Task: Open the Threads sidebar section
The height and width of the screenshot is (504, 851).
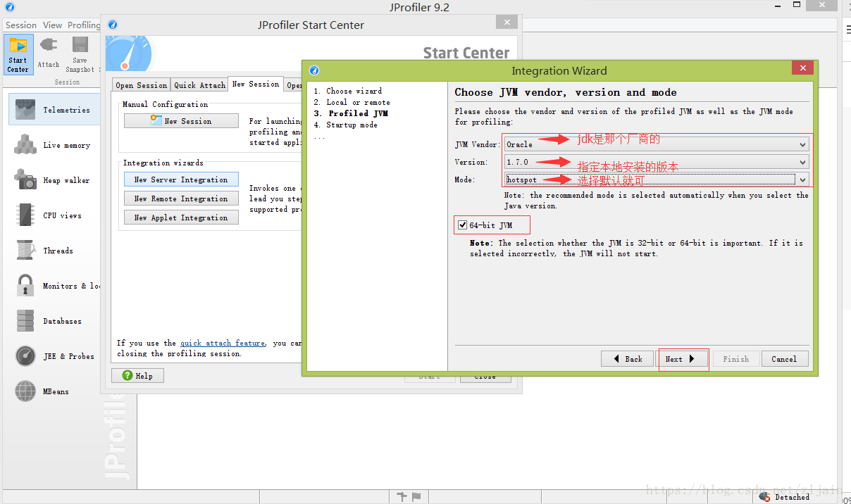Action: coord(54,251)
